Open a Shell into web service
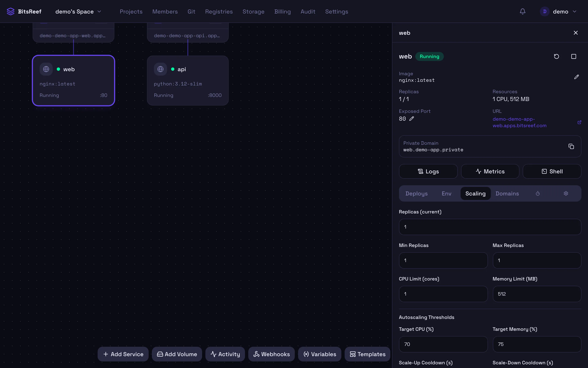The width and height of the screenshot is (588, 368). point(552,171)
